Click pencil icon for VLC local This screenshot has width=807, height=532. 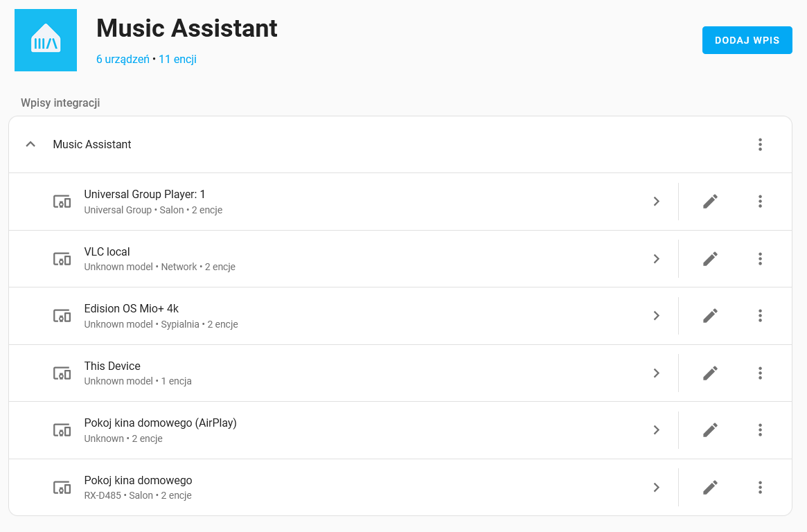point(710,259)
